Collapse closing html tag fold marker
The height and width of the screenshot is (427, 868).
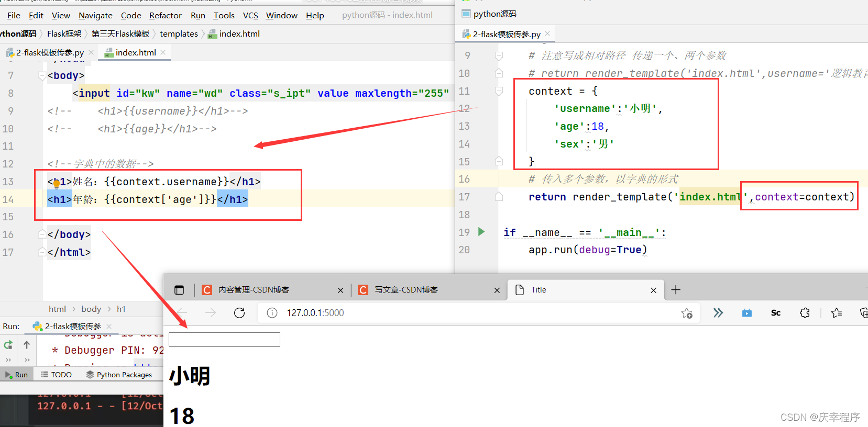pos(42,252)
